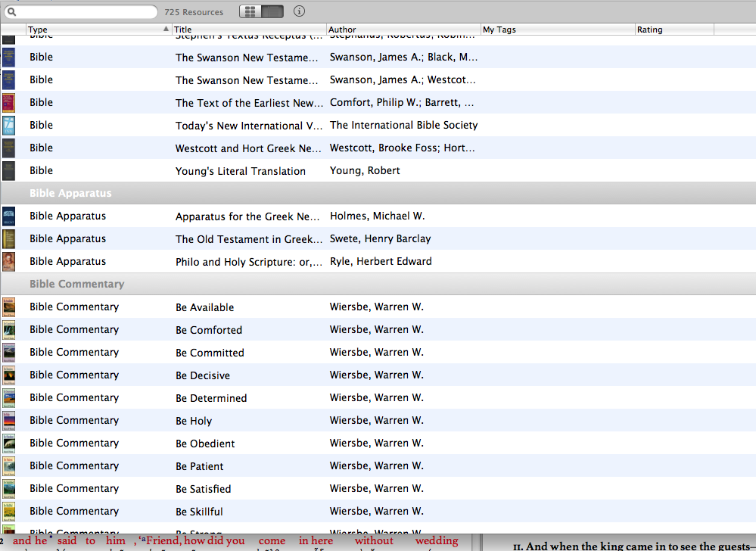Open Westcott and Hort Greek Ne... title
Viewport: 756px width, 551px height.
(x=248, y=148)
